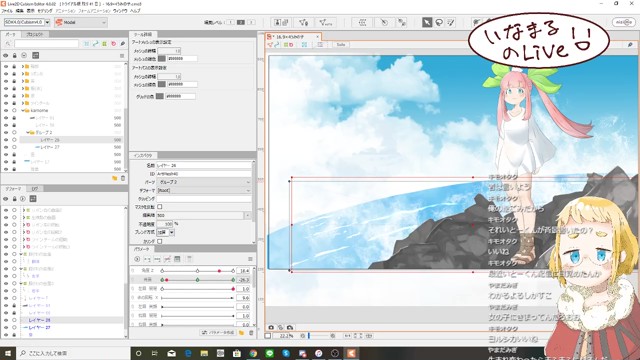Toggle visibility of レイヤー 26 in parts
Viewport: 640px width, 360px height.
pos(6,140)
